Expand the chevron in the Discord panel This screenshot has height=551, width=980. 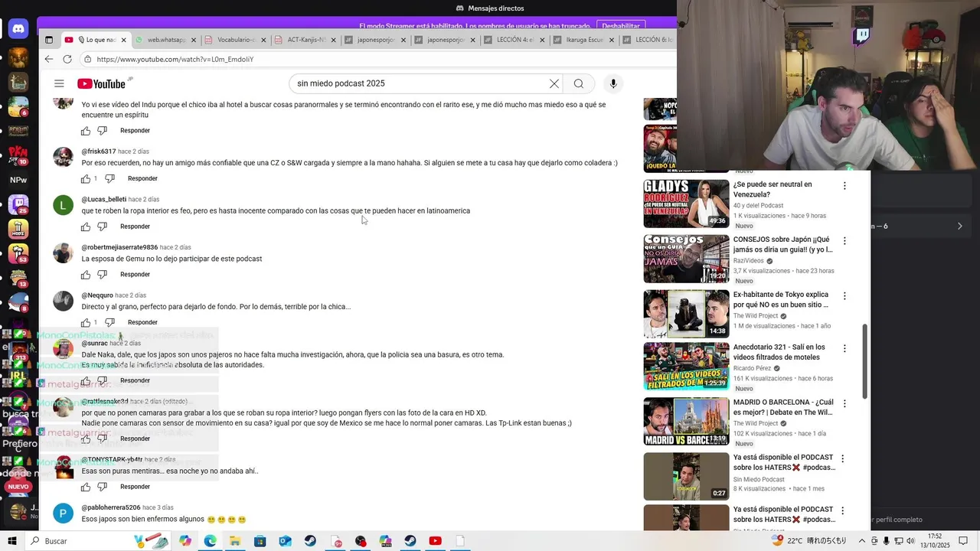(960, 227)
